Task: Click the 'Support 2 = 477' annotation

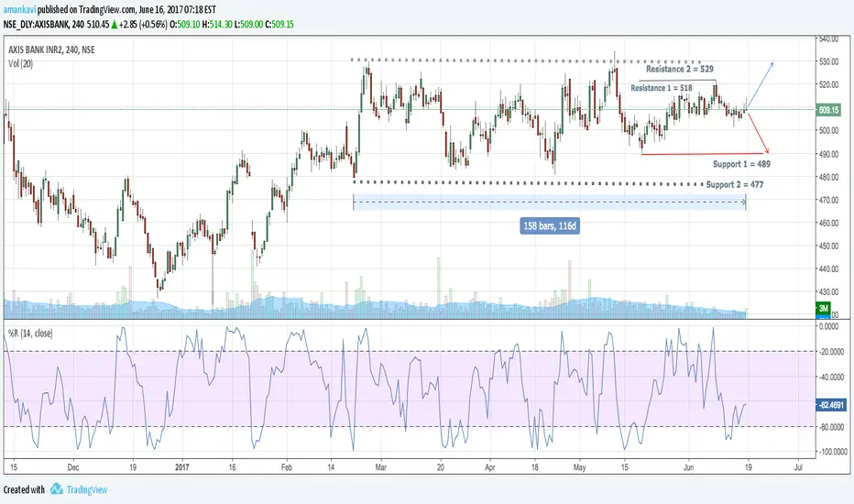Action: [735, 184]
